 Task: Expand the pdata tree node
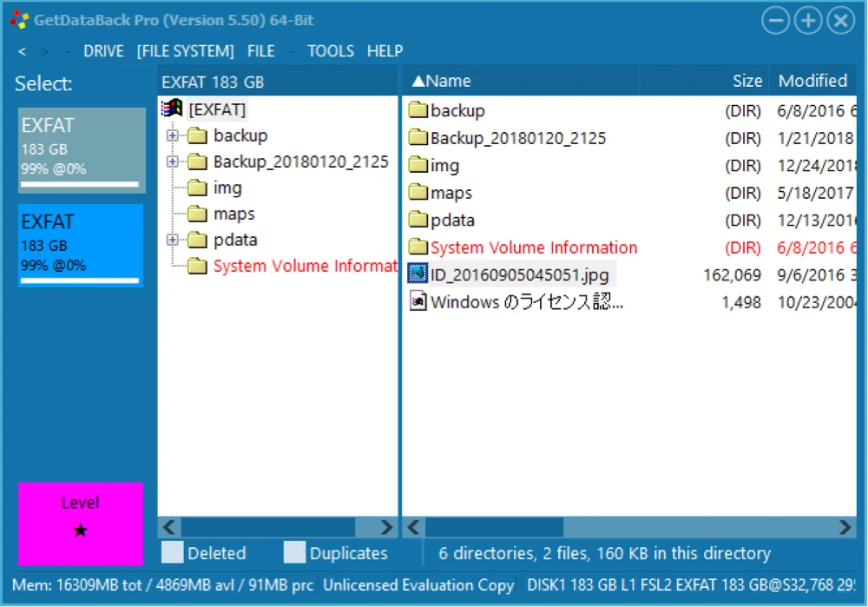coord(172,240)
